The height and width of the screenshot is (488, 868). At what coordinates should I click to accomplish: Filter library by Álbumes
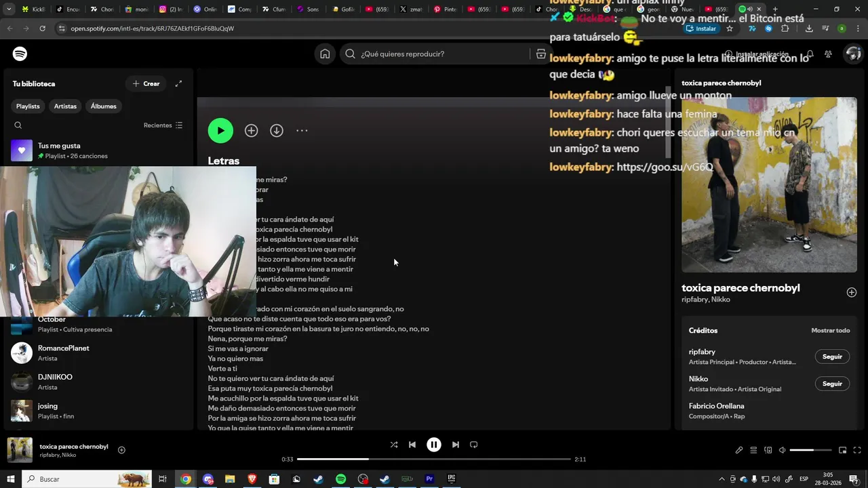point(103,106)
